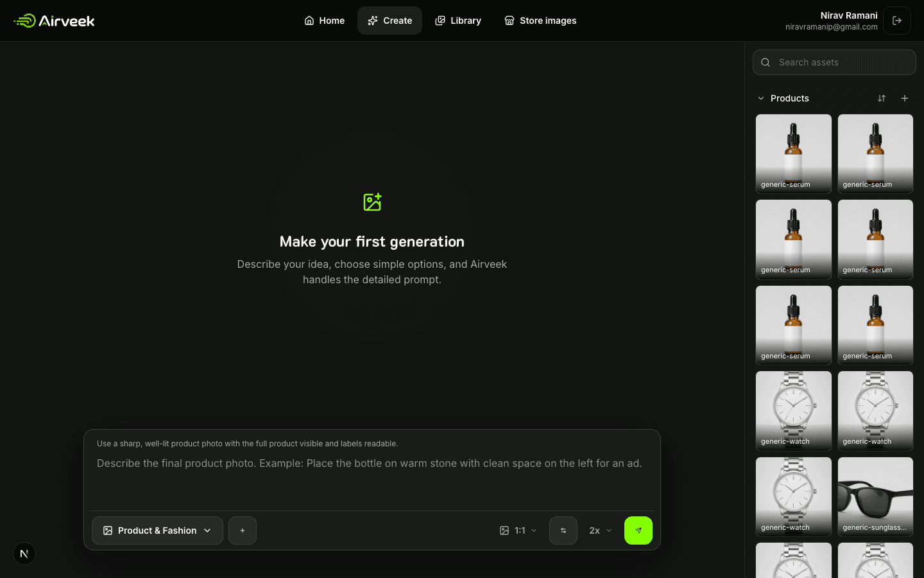
Task: Click the green send button
Action: pos(638,530)
